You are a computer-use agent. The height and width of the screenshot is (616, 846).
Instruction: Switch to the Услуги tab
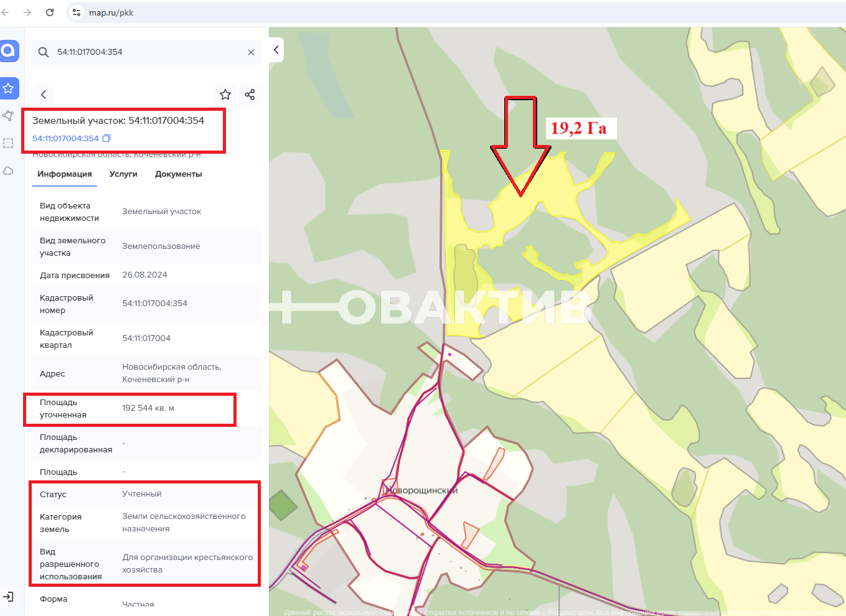123,174
